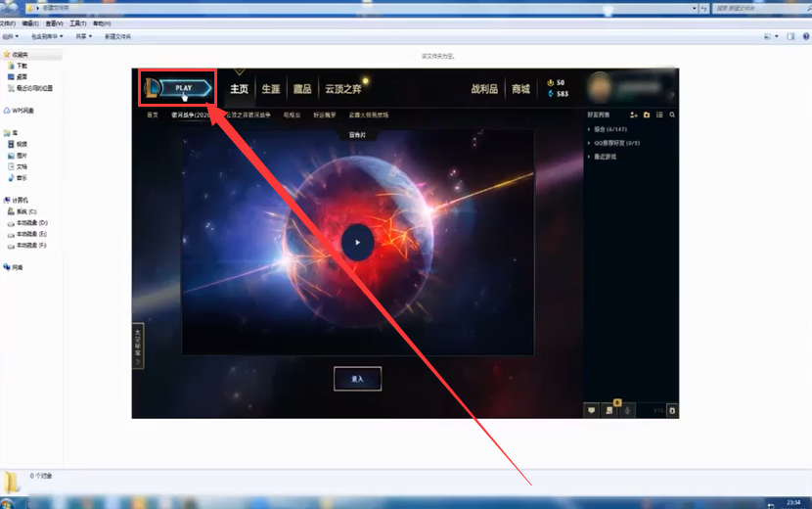Open the 组织 dropdown in the Explorer toolbar
The height and width of the screenshot is (509, 812).
tap(11, 37)
